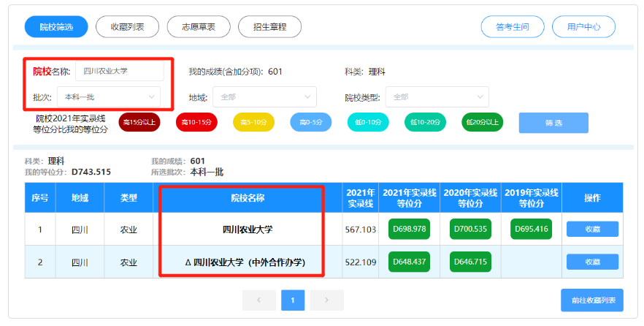Screen dimensions: 644x326
Task: Toggle the blue 高0-5分 filter tag
Action: point(311,122)
